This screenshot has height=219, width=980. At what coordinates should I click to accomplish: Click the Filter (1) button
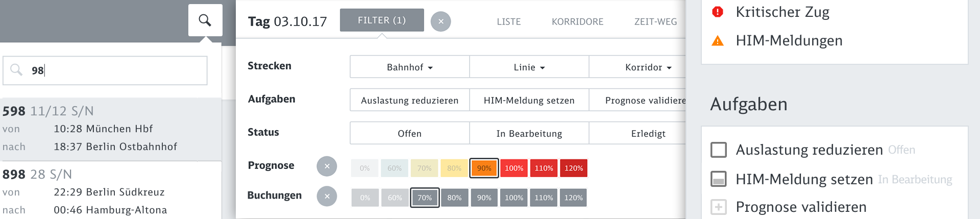(382, 20)
